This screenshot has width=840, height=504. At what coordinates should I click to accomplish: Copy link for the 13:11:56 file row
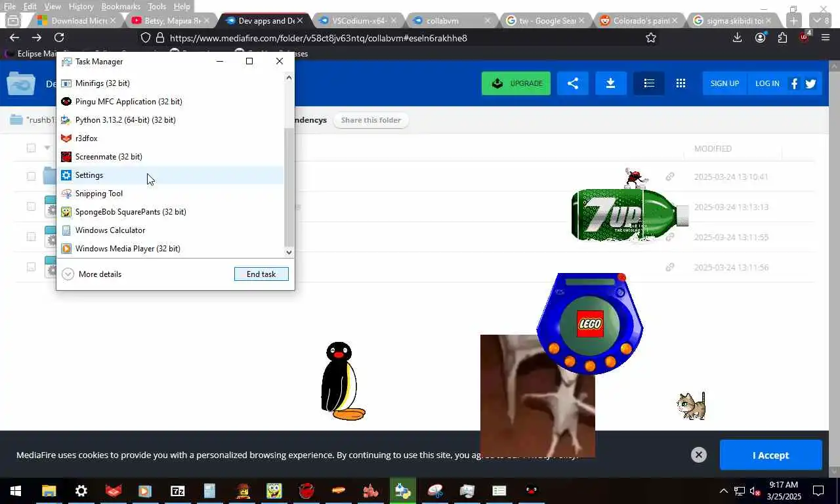pyautogui.click(x=670, y=267)
